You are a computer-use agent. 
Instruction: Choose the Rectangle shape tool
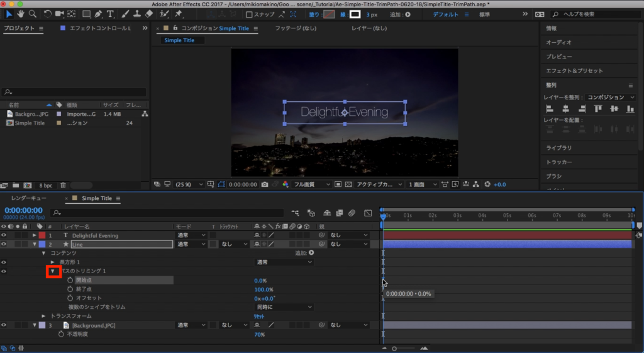(87, 14)
